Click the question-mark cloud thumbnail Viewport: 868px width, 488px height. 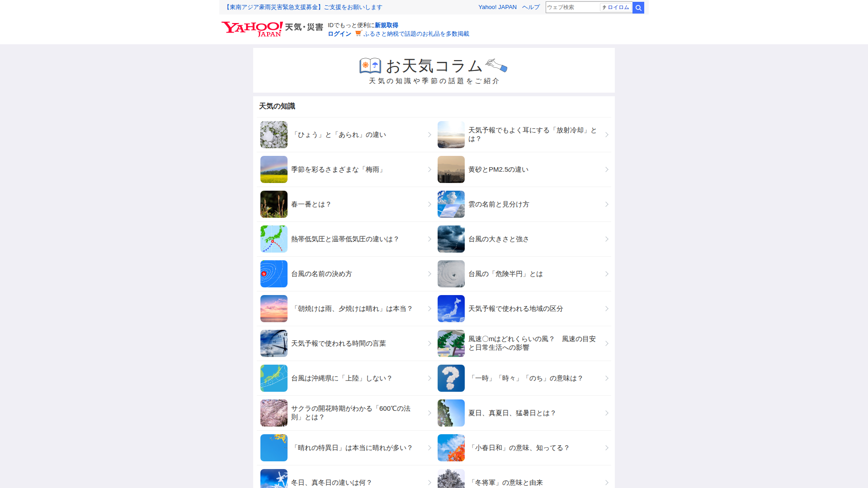[x=451, y=378]
